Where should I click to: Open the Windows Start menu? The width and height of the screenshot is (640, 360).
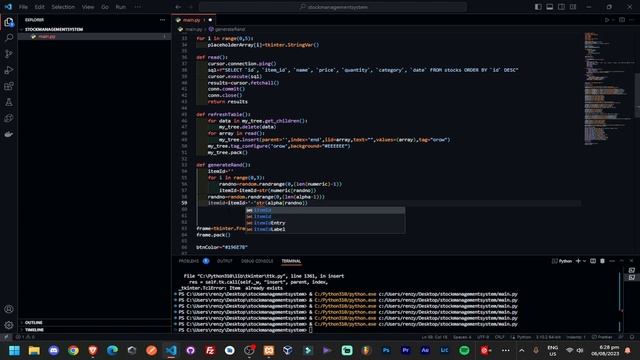coord(14,350)
